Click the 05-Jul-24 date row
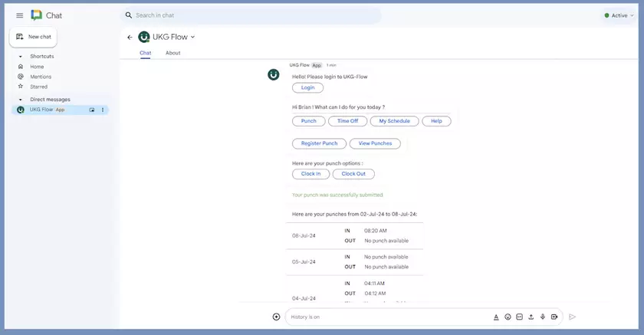Image resolution: width=644 pixels, height=335 pixels. click(x=354, y=262)
